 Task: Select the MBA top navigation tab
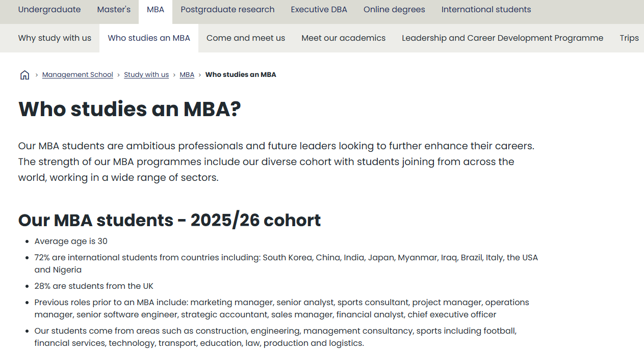pos(156,10)
